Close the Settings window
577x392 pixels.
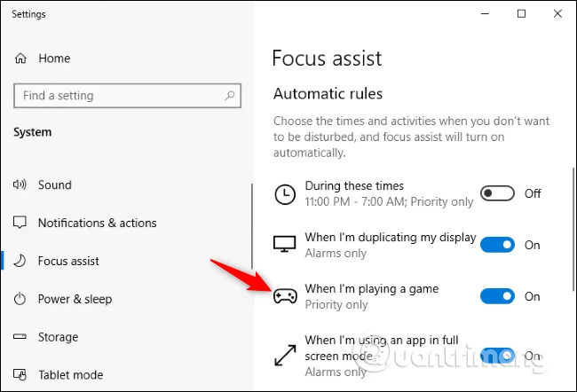[x=557, y=14]
